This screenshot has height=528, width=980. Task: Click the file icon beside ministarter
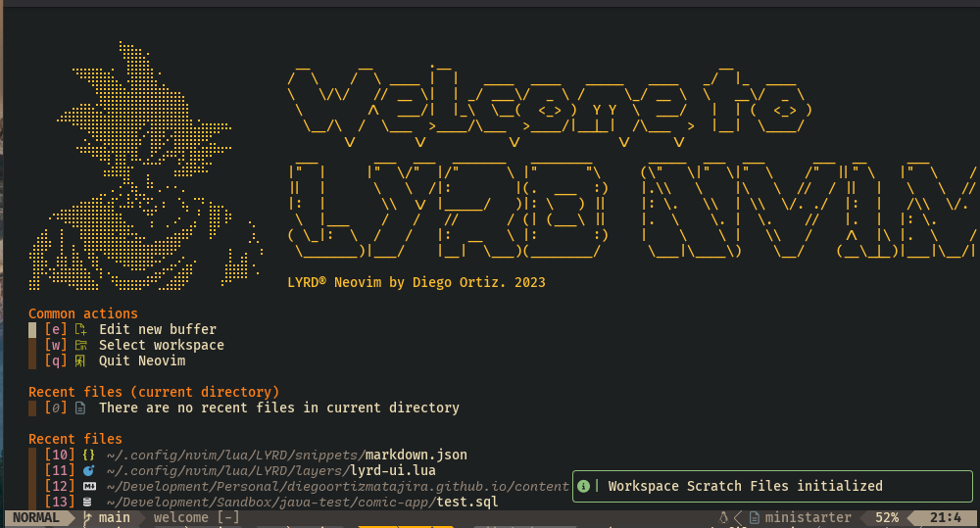(x=755, y=517)
